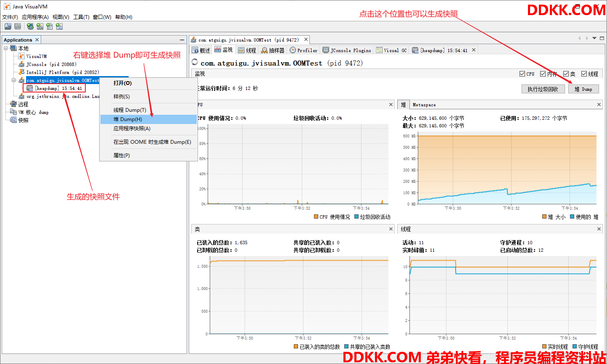The height and width of the screenshot is (364, 607).
Task: Uncheck the 内存 memory checkbox
Action: pos(543,74)
